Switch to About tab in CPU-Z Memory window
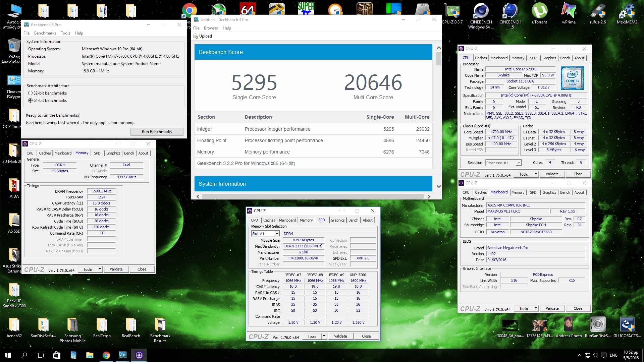This screenshot has width=644, height=362. point(143,153)
